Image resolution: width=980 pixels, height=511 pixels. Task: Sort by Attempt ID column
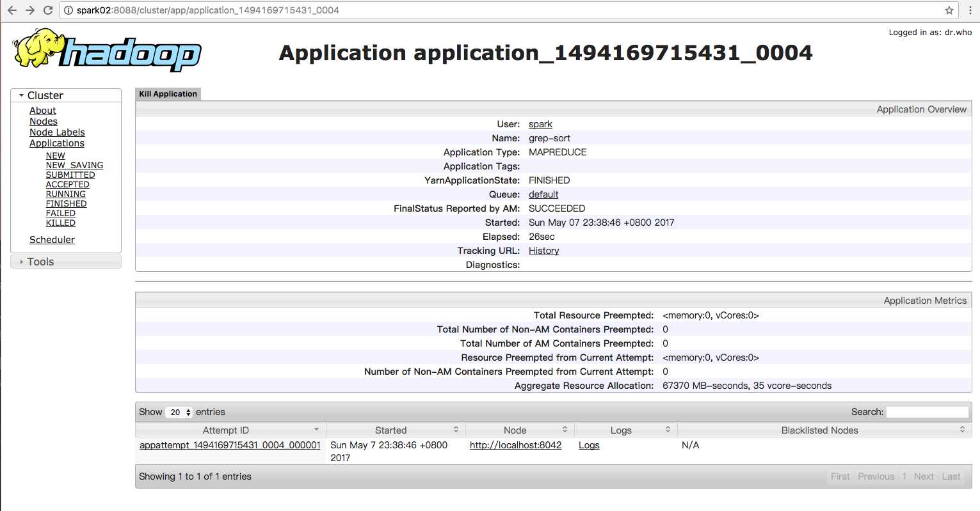[230, 430]
